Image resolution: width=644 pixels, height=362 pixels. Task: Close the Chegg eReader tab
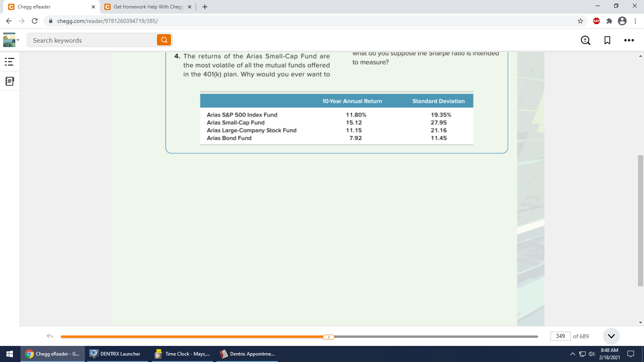93,7
